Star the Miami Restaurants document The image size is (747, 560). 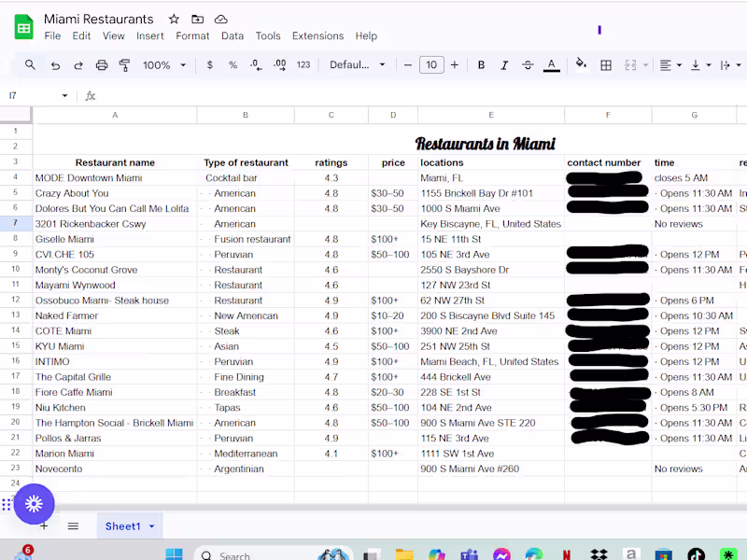pyautogui.click(x=174, y=20)
